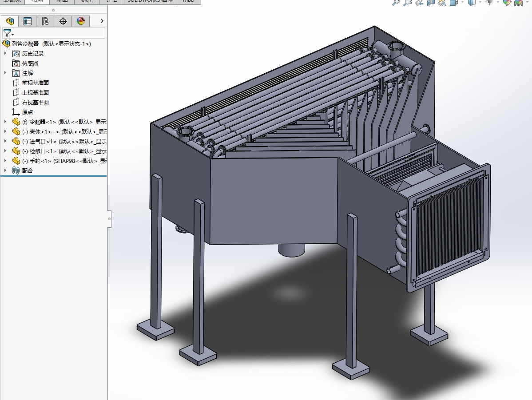Open Dynamic Annotation Views tool
Viewport: 532px width, 400px height.
(442, 3)
